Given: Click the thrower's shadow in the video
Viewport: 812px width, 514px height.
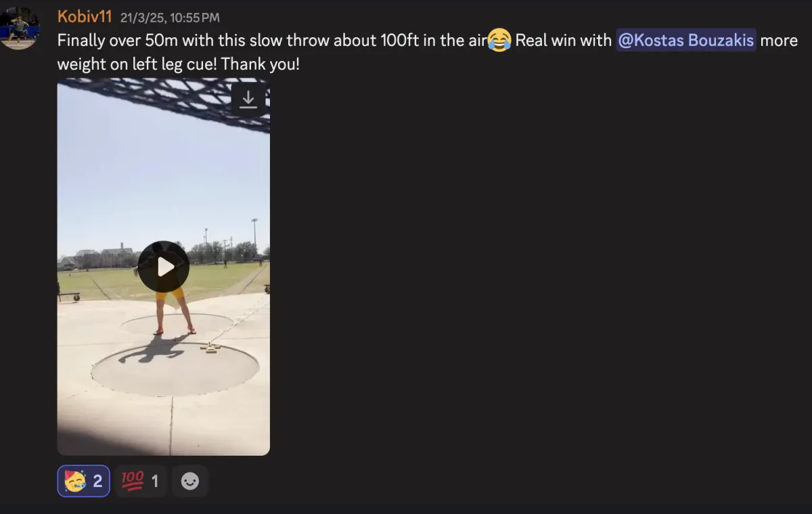Looking at the screenshot, I should click(154, 348).
